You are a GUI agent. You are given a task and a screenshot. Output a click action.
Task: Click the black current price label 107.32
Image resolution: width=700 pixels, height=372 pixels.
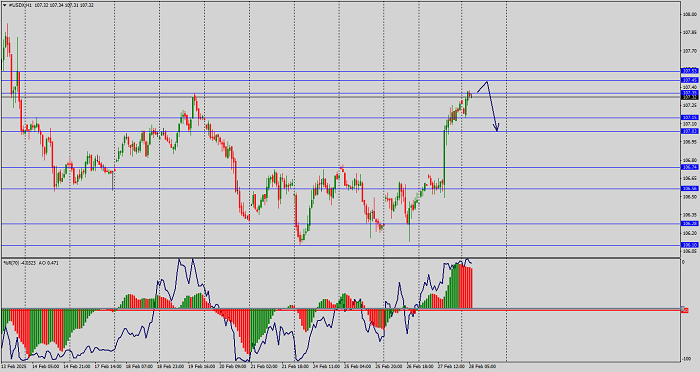(x=690, y=97)
